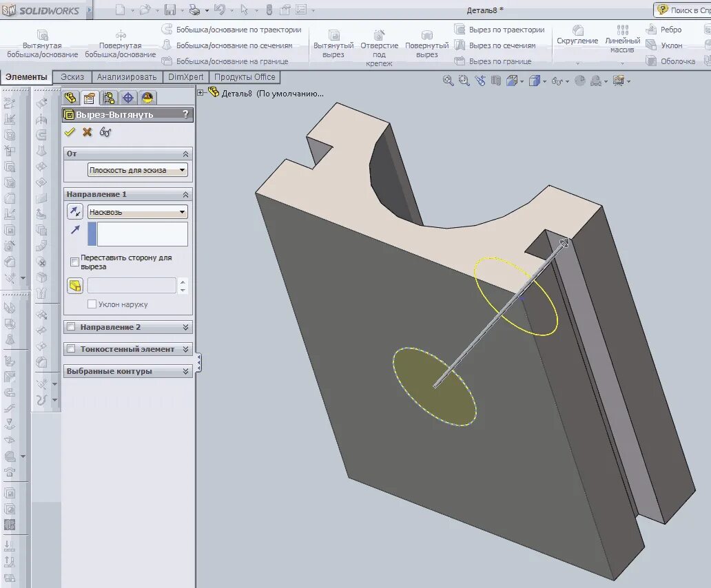Click Section view icon
Screen dimensions: 711x588
tap(496, 81)
